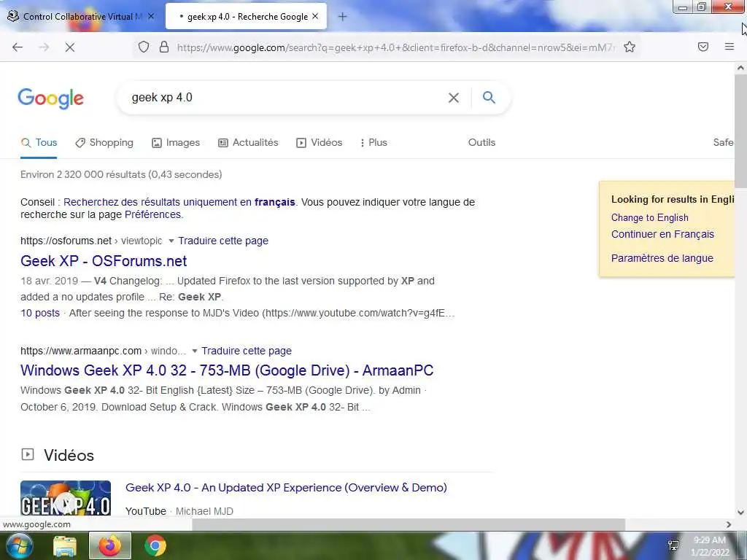Screen dimensions: 747x560
Task: Bookmark this page with the star
Action: coord(630,47)
